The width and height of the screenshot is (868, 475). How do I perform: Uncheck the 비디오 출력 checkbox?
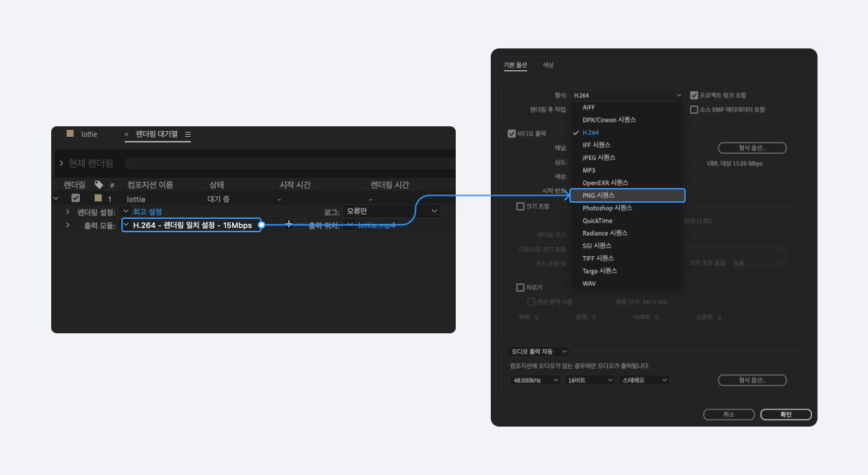511,133
